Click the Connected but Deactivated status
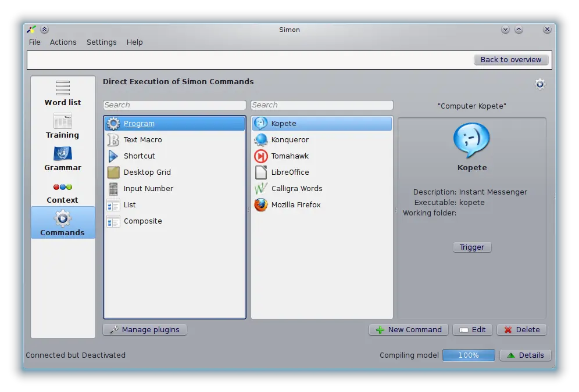579x392 pixels. pyautogui.click(x=76, y=355)
